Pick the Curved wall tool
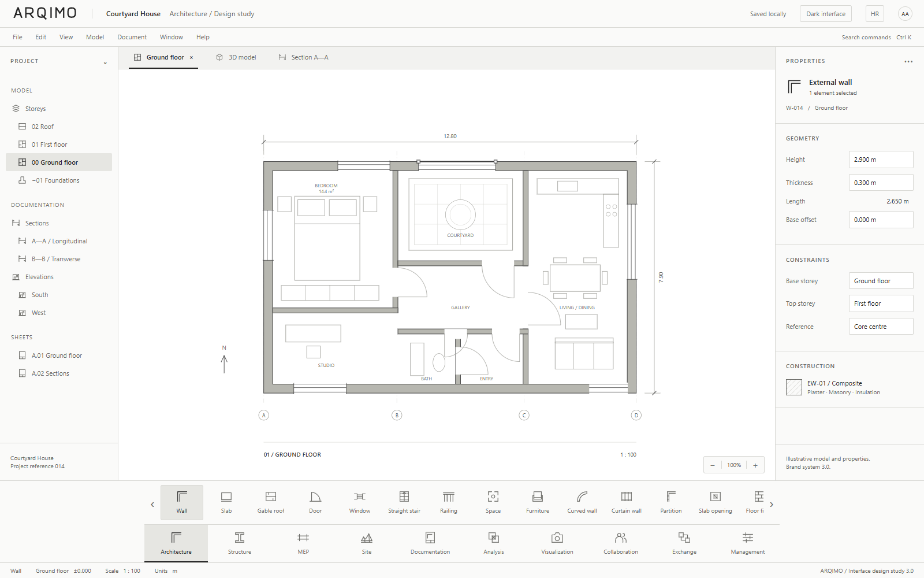Viewport: 924px width, 578px height. [582, 502]
